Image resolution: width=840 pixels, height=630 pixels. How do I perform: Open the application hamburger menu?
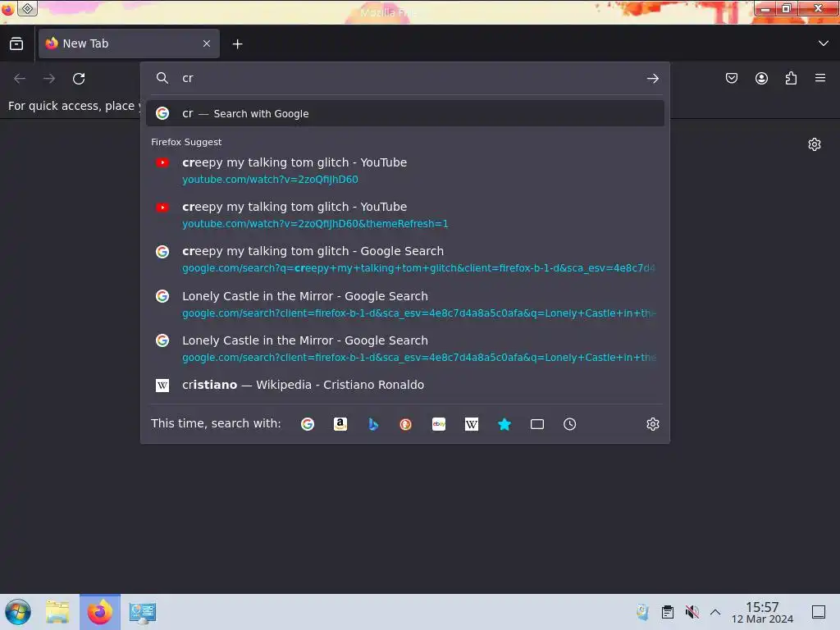pos(820,78)
